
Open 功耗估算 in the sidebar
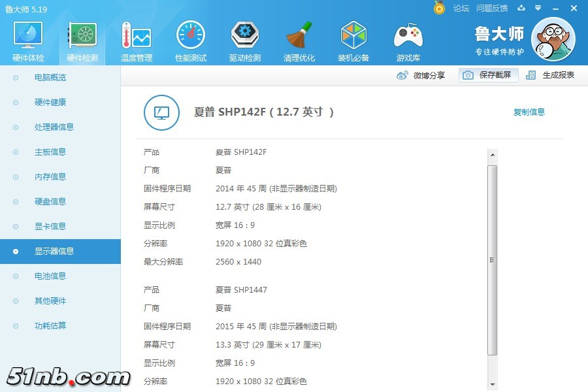[x=50, y=325]
